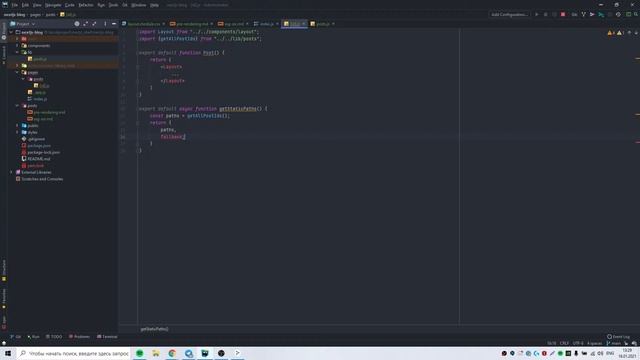The image size is (640, 360).
Task: Toggle tool window bars corner icon
Action: click(x=4, y=343)
